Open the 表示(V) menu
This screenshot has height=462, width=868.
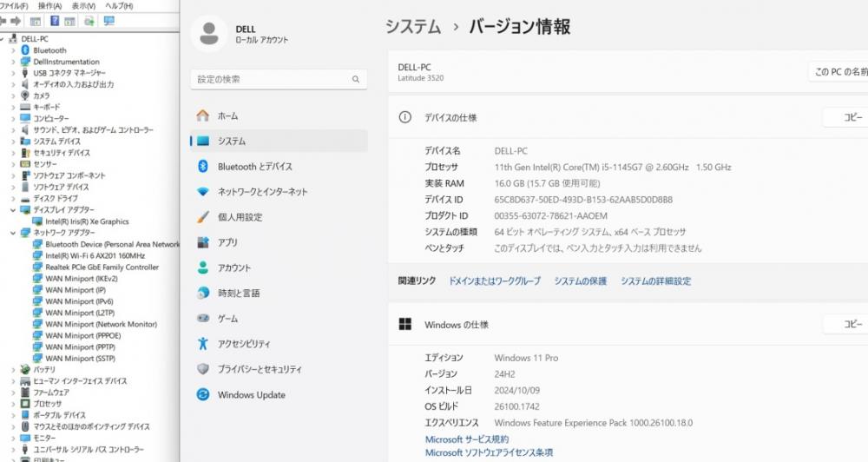pos(83,5)
